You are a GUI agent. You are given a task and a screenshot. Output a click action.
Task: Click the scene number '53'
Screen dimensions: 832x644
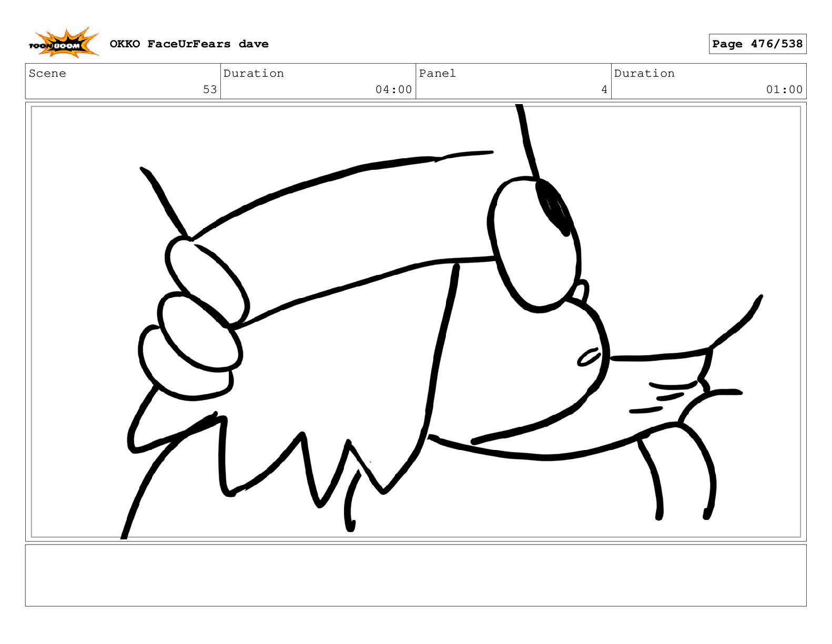coord(210,89)
